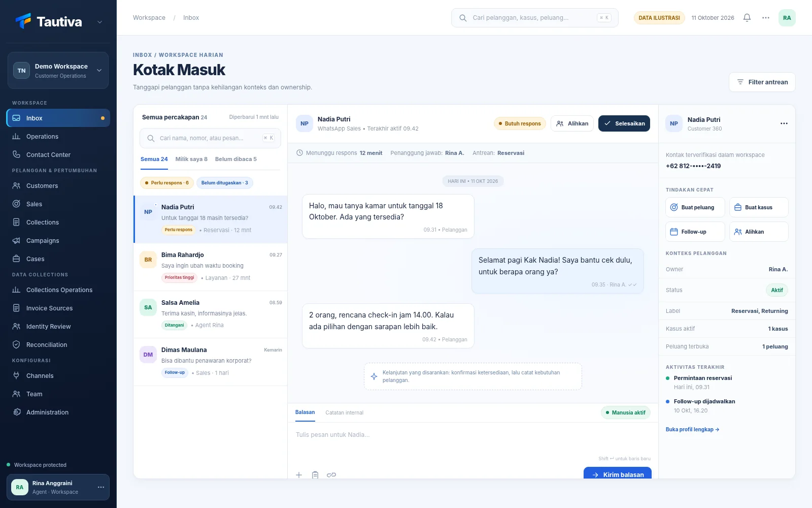
Task: Click the reply message text area
Action: 473,439
